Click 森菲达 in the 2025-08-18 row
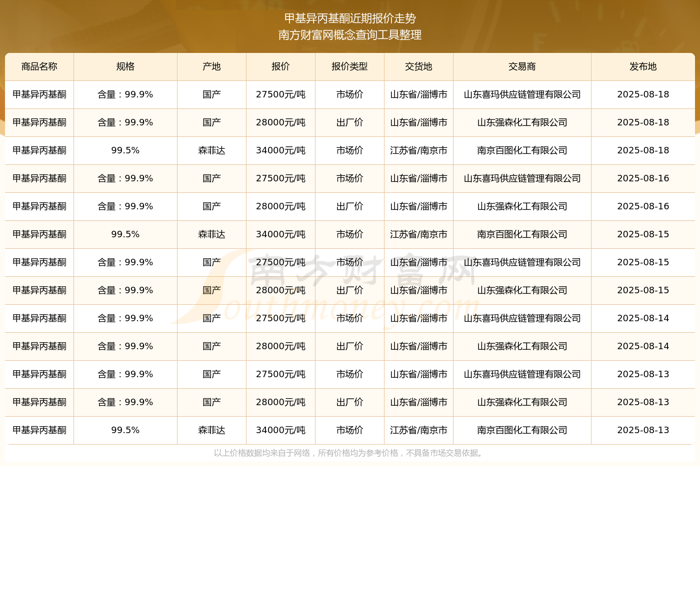 [x=212, y=150]
